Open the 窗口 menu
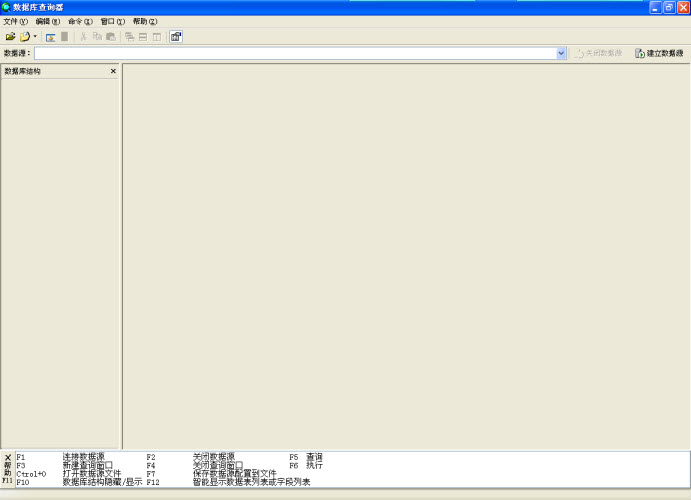The width and height of the screenshot is (691, 500). tap(113, 21)
